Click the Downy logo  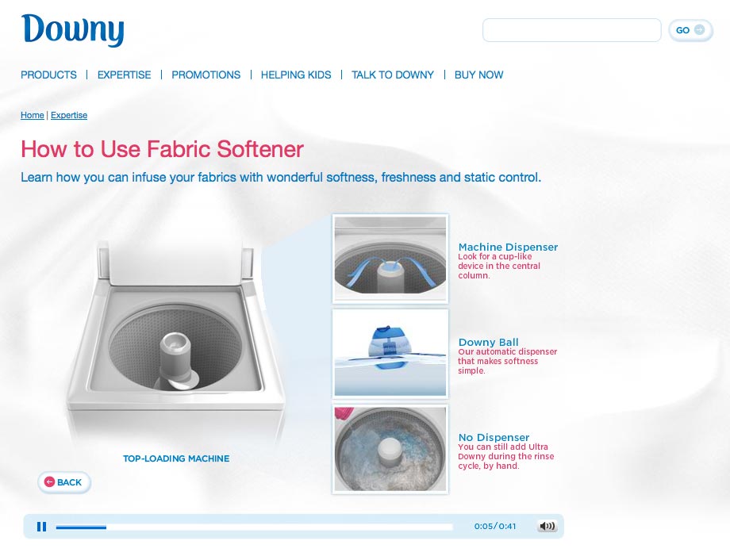pos(73,30)
